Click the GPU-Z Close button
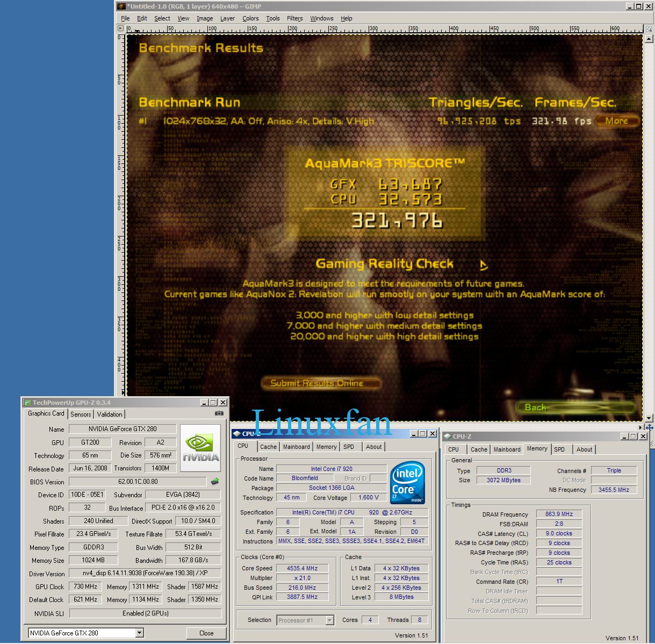Viewport: 655px width, 644px height. (206, 633)
